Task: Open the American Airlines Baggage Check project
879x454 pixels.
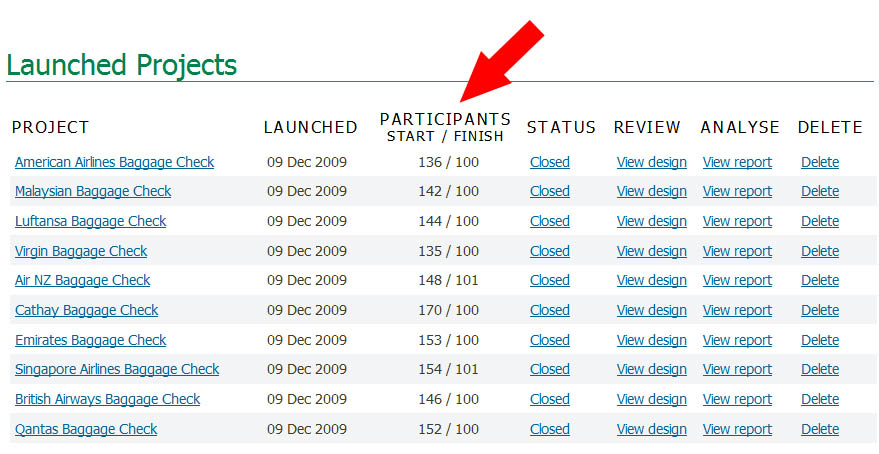Action: coord(114,163)
